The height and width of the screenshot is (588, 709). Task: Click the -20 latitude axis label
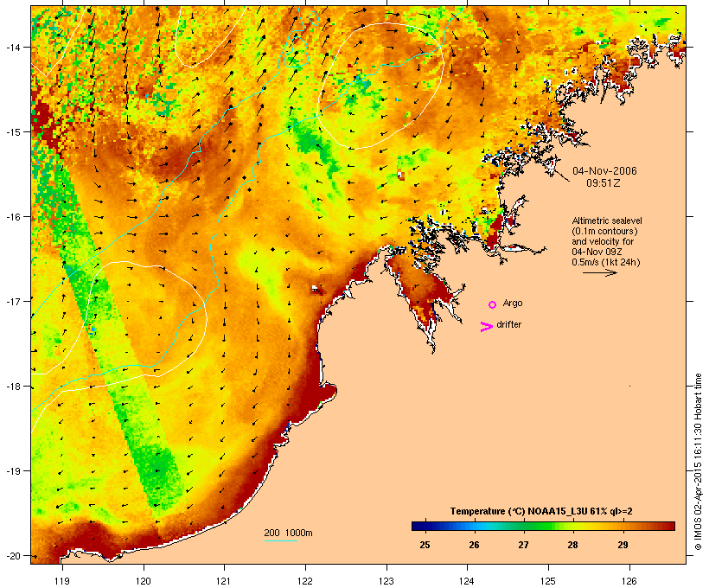(12, 556)
